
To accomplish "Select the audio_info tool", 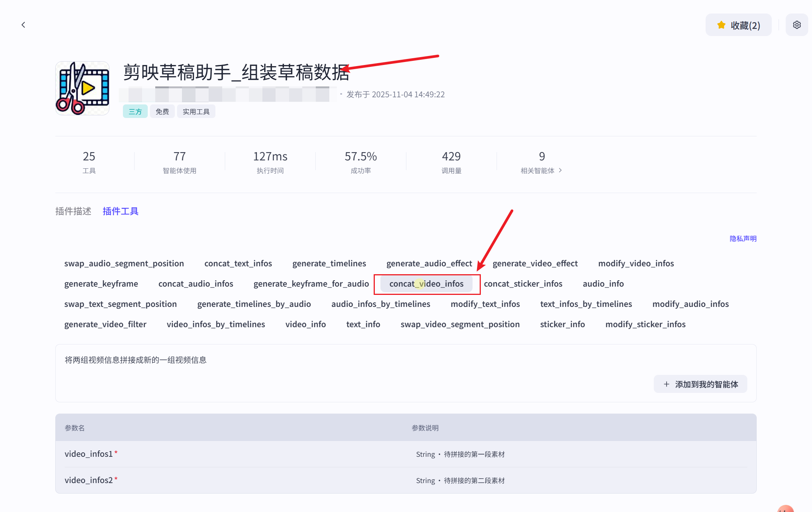I will 603,284.
